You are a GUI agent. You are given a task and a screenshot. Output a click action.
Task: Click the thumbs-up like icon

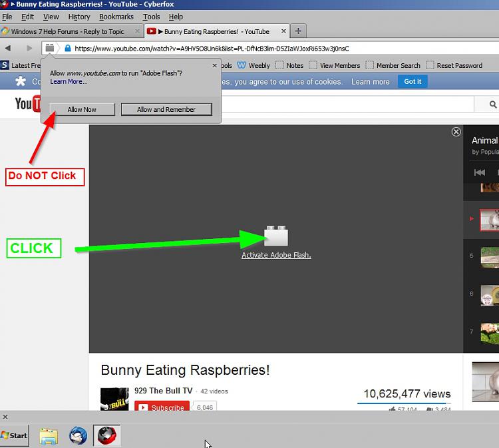392,409
